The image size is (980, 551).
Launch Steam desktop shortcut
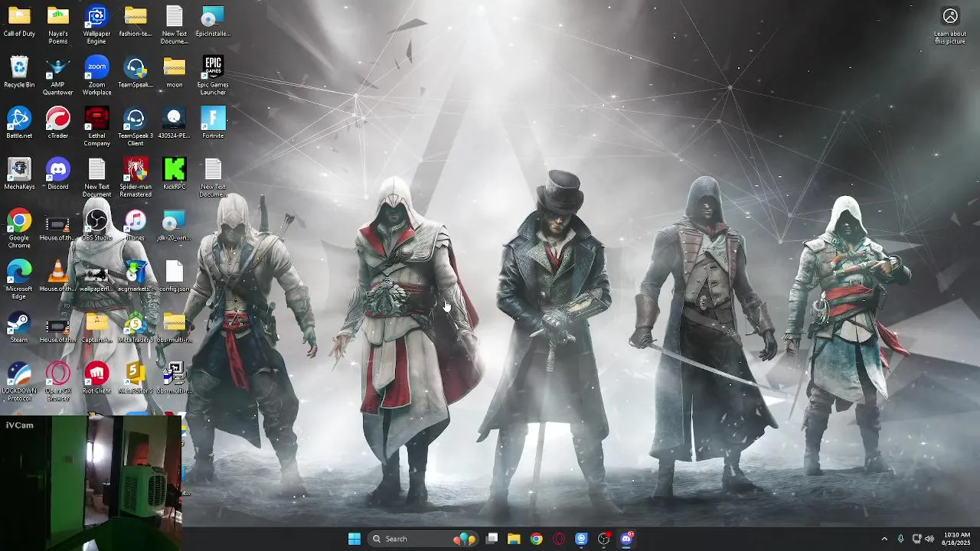pyautogui.click(x=19, y=328)
